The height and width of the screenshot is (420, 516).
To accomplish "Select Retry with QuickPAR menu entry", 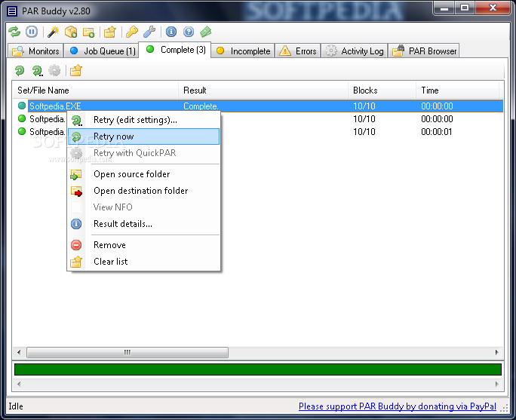I will (144, 153).
